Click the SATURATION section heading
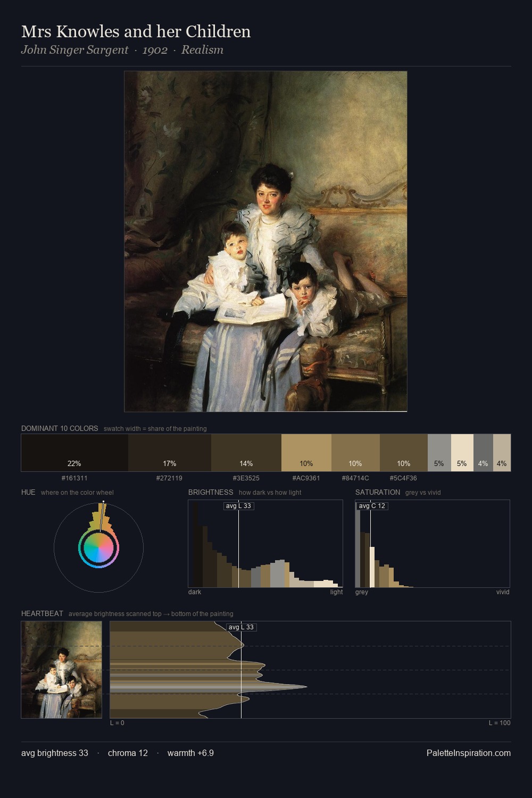This screenshot has height=798, width=532. point(378,492)
